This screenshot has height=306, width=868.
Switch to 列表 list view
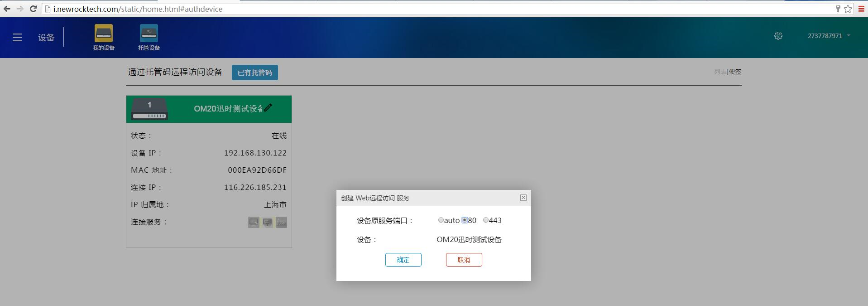click(720, 72)
